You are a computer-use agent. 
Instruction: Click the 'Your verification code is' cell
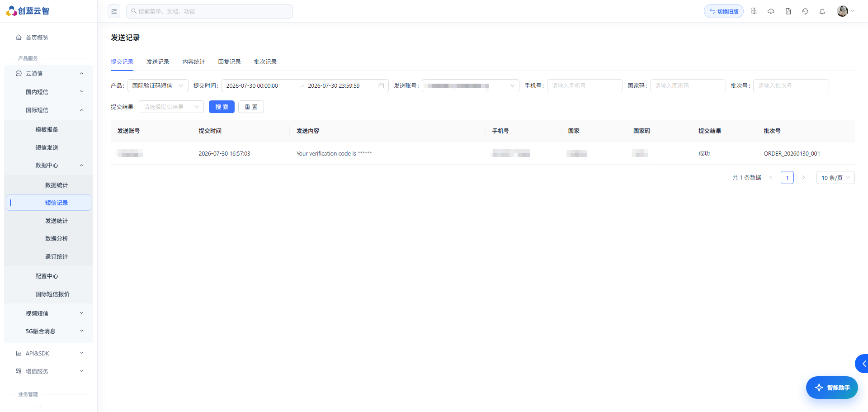334,154
